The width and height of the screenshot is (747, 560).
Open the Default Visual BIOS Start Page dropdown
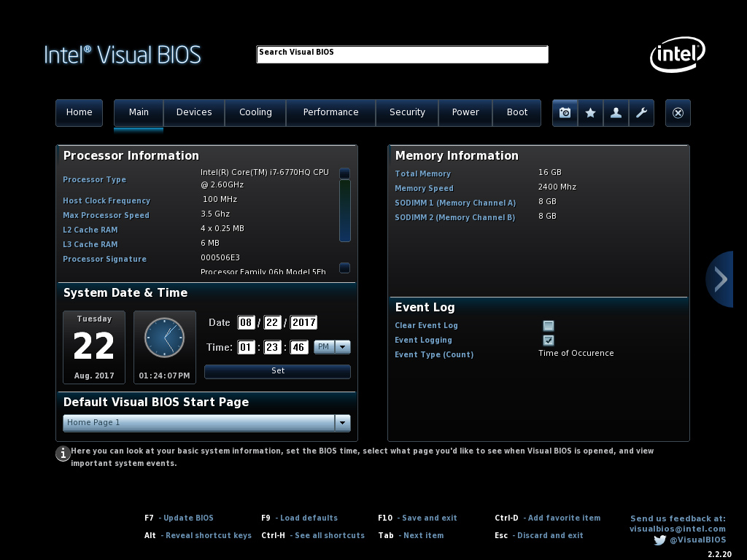coord(342,422)
